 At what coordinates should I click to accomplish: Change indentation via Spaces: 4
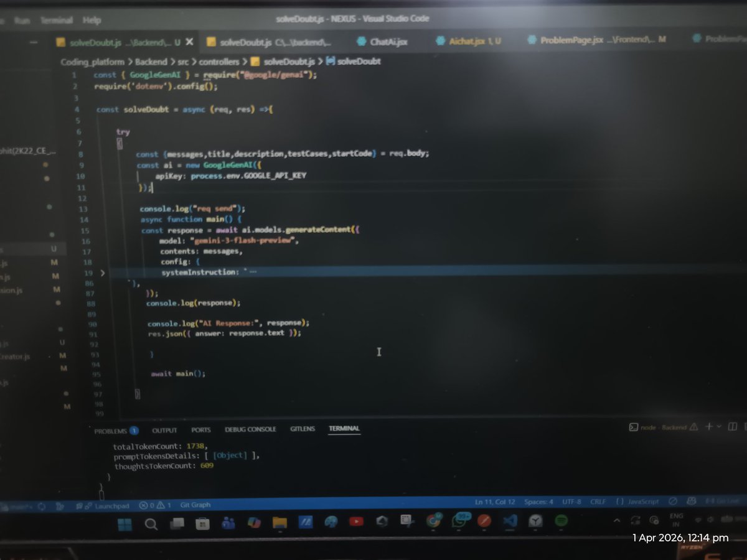point(538,502)
